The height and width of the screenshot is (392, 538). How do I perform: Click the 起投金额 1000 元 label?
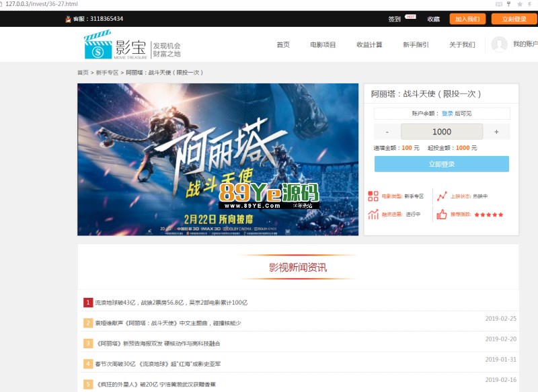click(452, 148)
